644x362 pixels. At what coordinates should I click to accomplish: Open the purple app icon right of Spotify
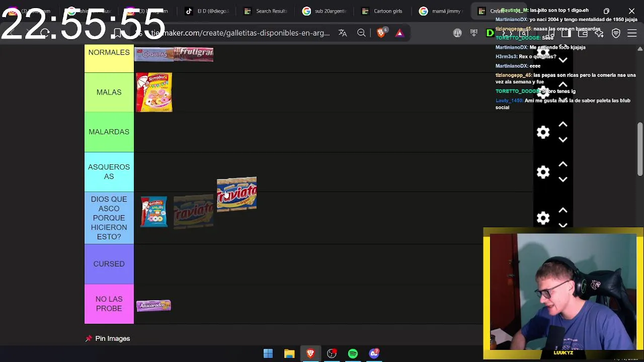pyautogui.click(x=374, y=353)
